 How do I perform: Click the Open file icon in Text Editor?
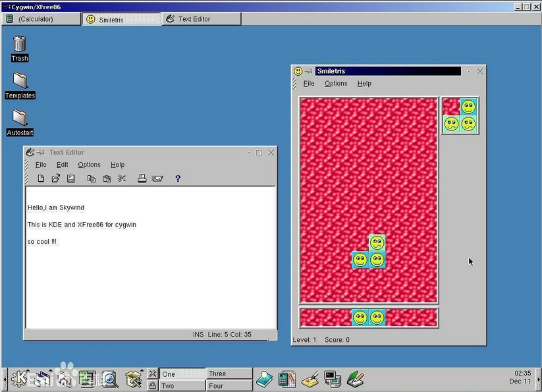[x=56, y=179]
